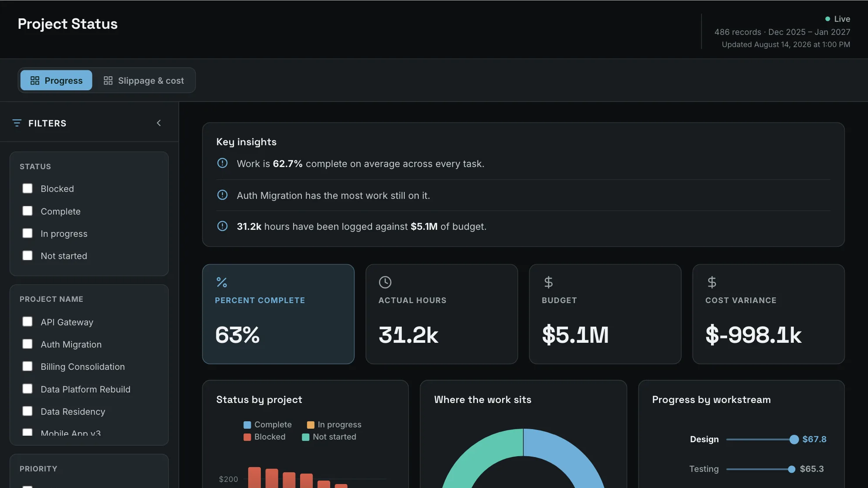Click the $65.3 Testing value
Viewport: 868px width, 488px height.
coord(812,469)
